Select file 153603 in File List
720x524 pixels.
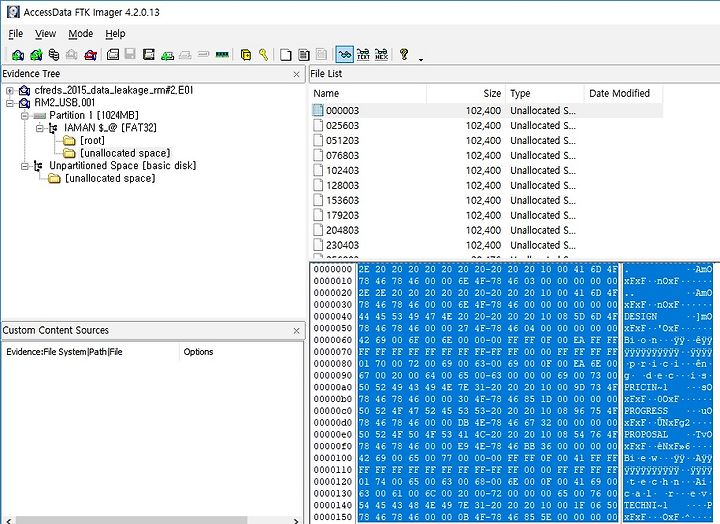pos(487,200)
